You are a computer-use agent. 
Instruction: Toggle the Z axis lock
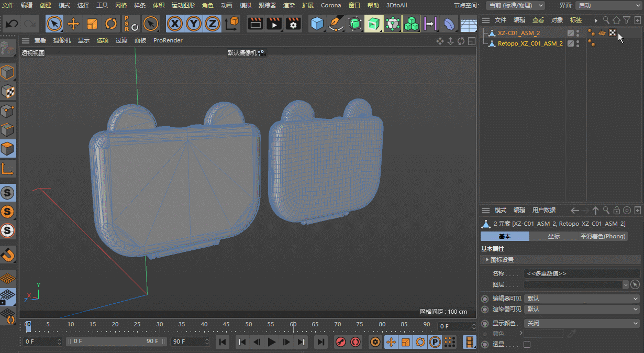point(212,24)
